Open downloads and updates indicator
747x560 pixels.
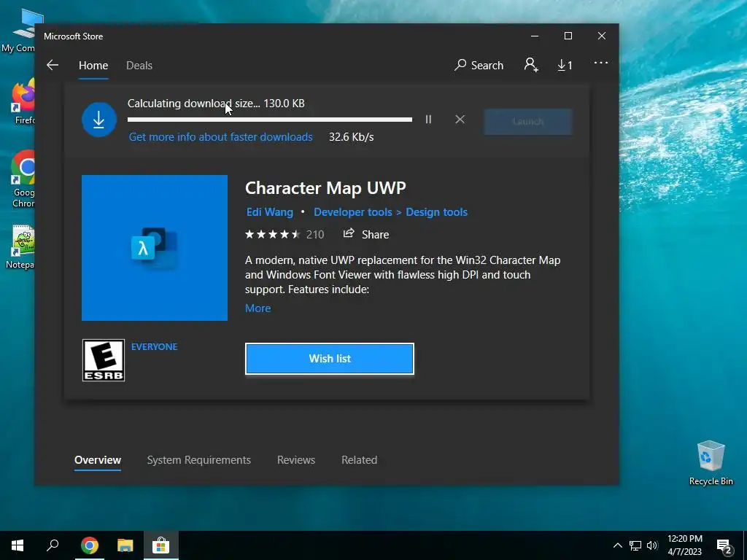565,65
